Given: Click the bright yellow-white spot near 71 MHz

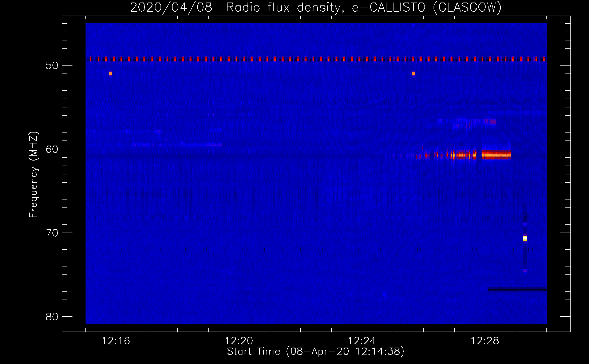Looking at the screenshot, I should 525,238.
